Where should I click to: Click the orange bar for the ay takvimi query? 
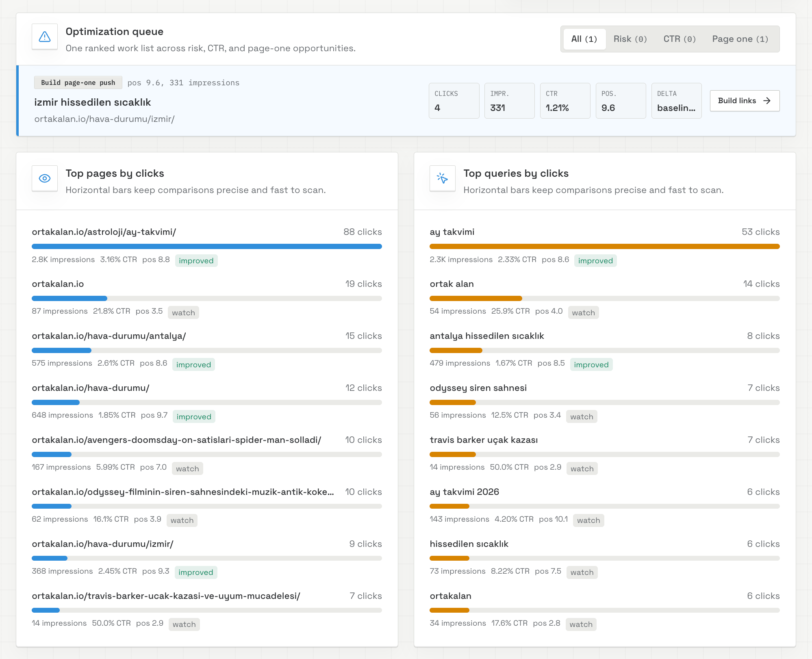[x=605, y=246]
